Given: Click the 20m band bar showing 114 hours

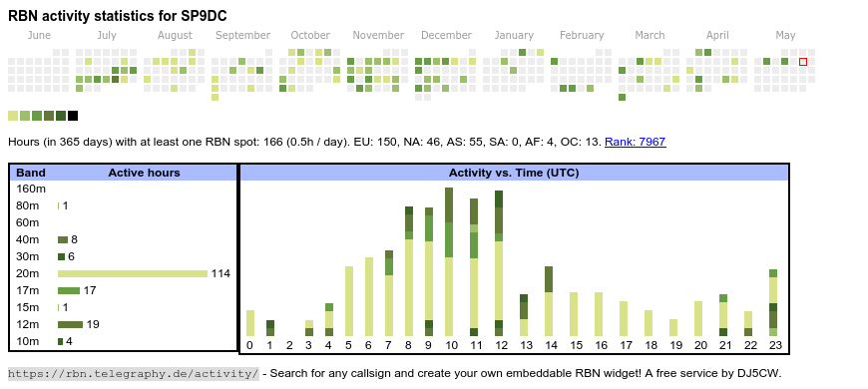Looking at the screenshot, I should coord(133,274).
